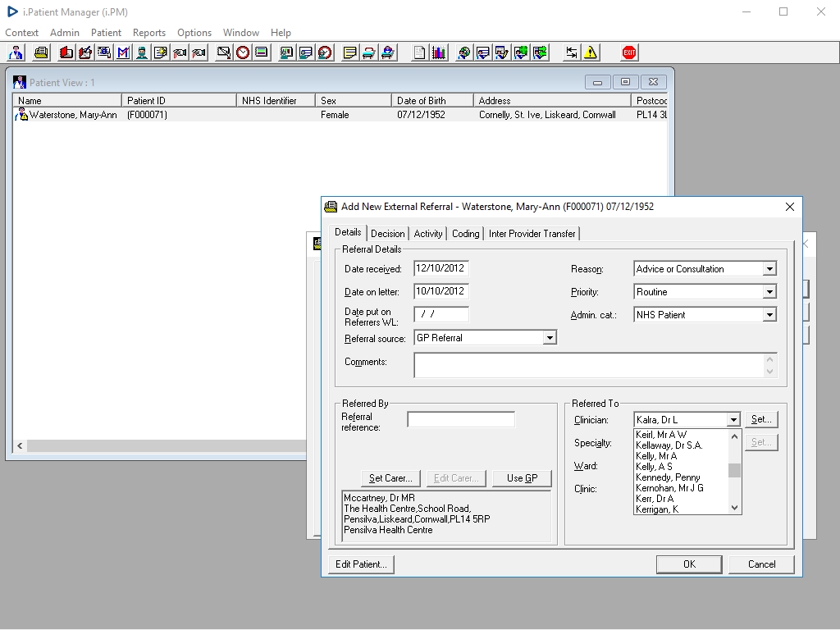The image size is (840, 630).
Task: Open the Admin. cat. dropdown
Action: (769, 315)
